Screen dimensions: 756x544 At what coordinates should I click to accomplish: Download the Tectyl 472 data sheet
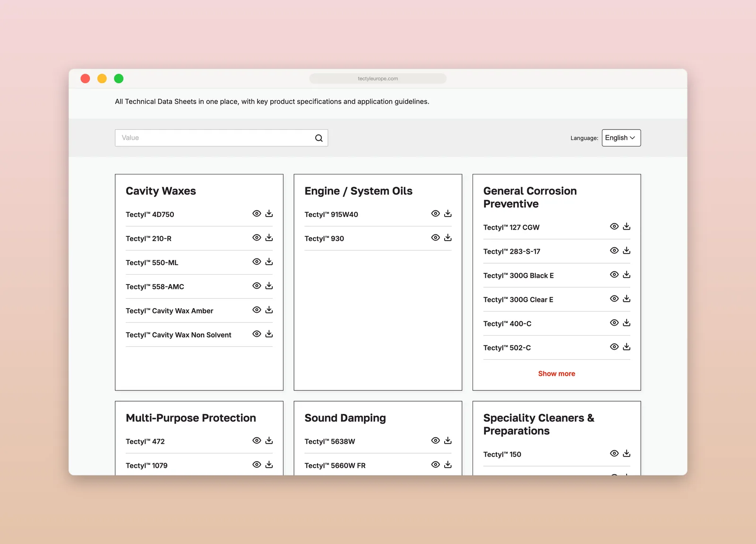coord(269,440)
